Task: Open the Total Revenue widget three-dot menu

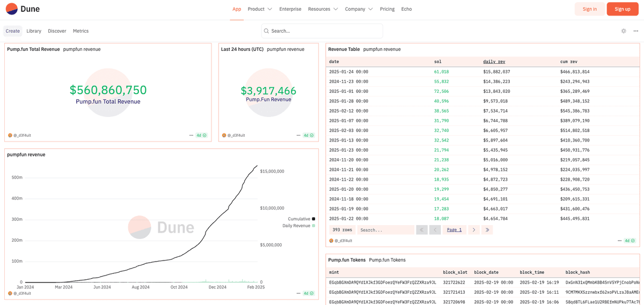Action: click(191, 136)
